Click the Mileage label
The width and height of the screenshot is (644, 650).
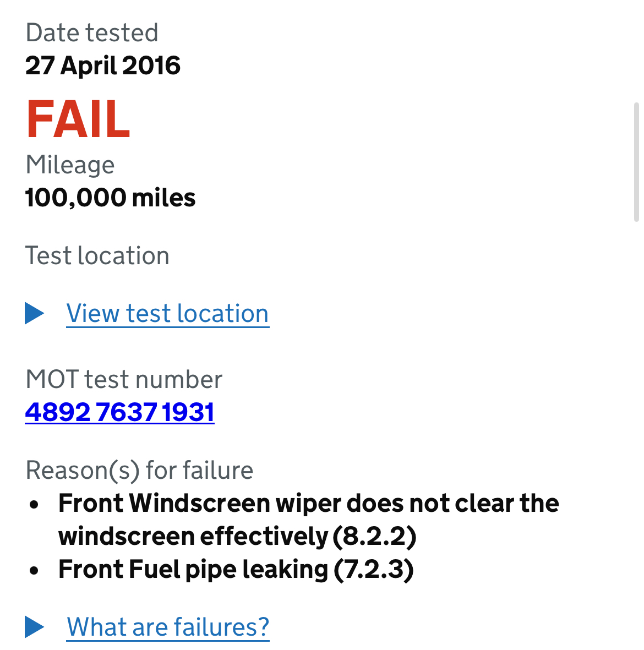[x=70, y=165]
